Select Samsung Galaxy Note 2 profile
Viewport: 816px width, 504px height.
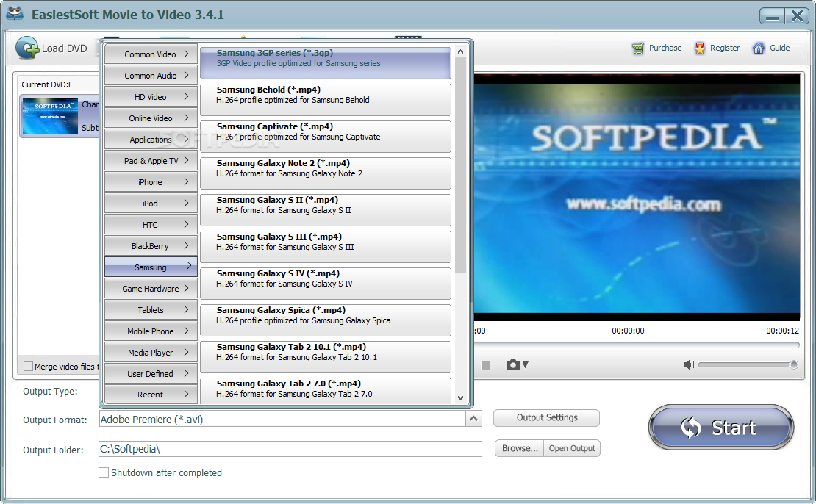point(326,173)
